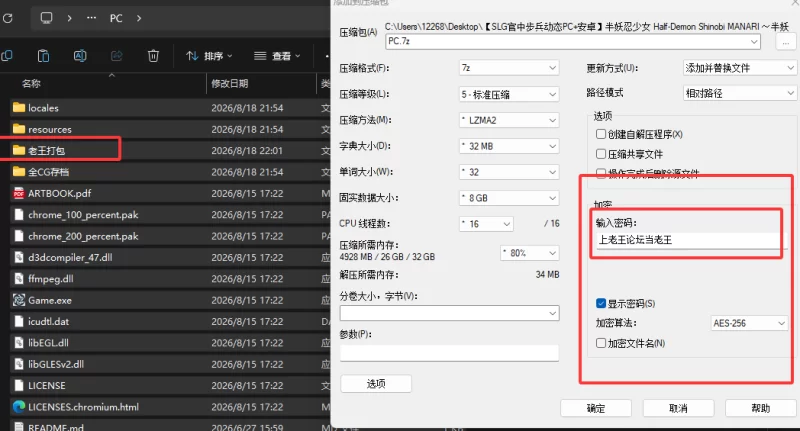This screenshot has width=800, height=431.
Task: Click the archive path browse button
Action: tap(786, 42)
